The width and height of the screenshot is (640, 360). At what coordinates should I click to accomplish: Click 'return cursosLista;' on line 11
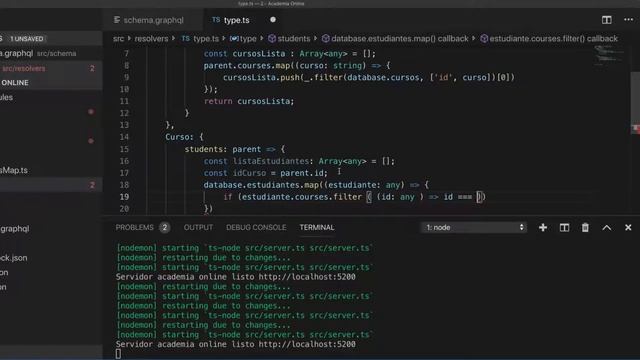coord(249,101)
